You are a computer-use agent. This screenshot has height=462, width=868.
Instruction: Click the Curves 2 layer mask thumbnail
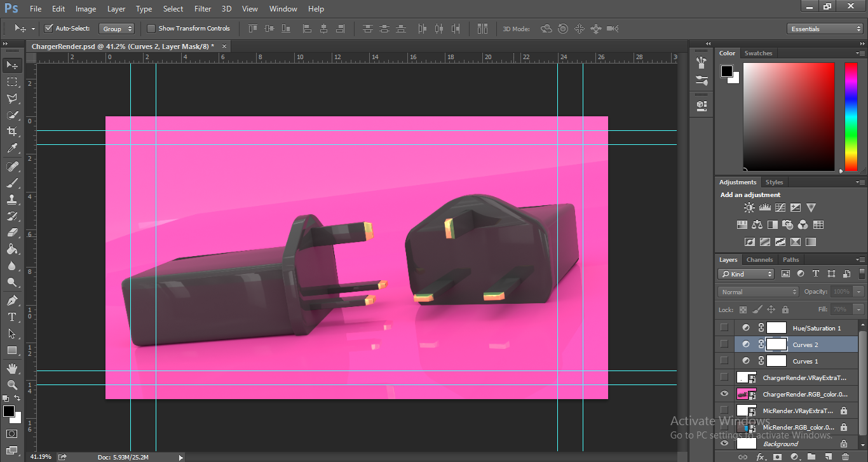click(776, 344)
